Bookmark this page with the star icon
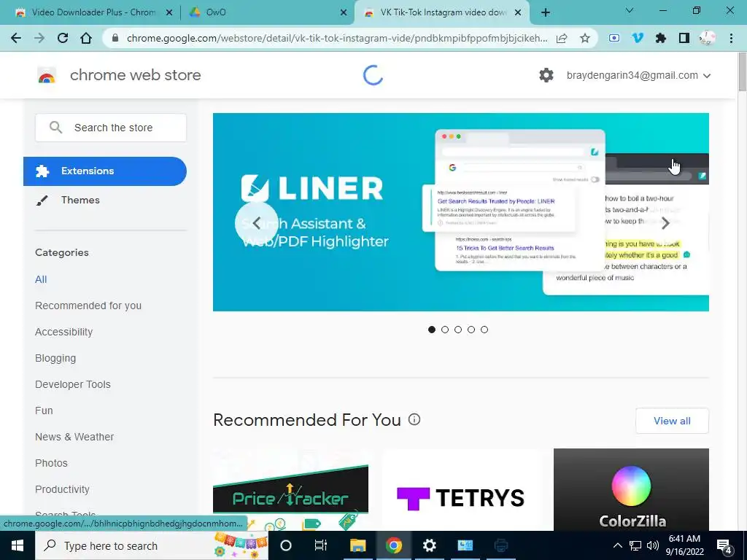The width and height of the screenshot is (747, 560). click(x=585, y=38)
